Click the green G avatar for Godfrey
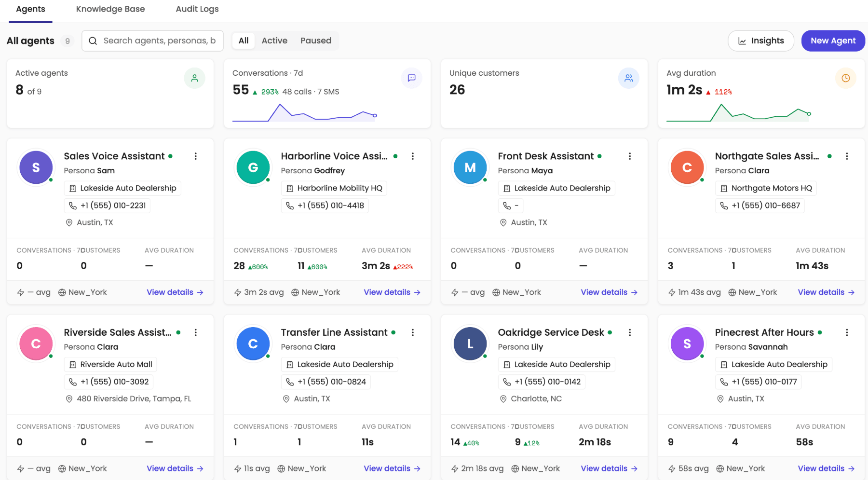 point(253,167)
